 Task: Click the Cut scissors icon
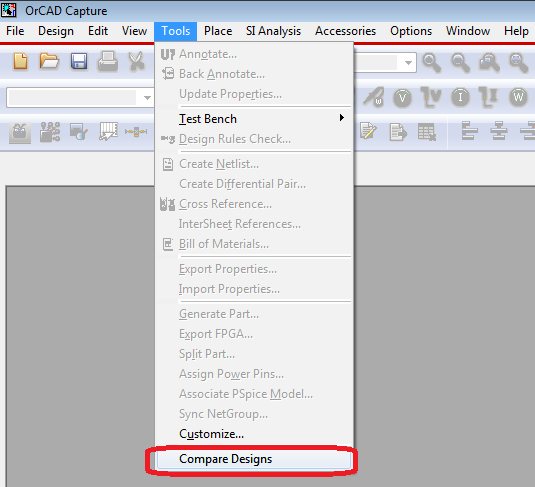[x=136, y=62]
